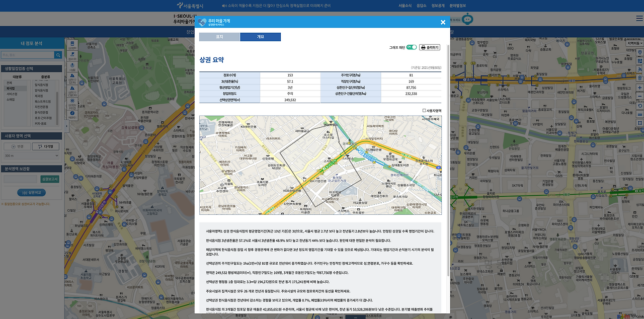
Task: Open 분야별정보 top menu
Action: point(458,6)
